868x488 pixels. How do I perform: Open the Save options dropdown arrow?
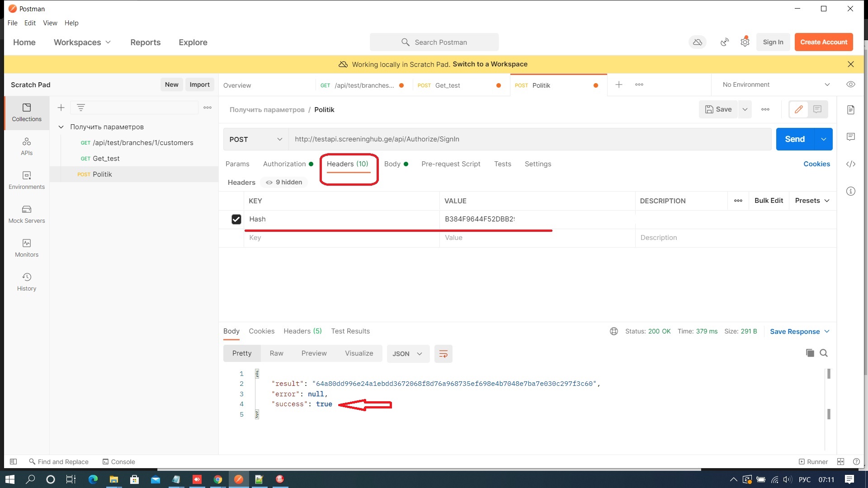click(745, 109)
